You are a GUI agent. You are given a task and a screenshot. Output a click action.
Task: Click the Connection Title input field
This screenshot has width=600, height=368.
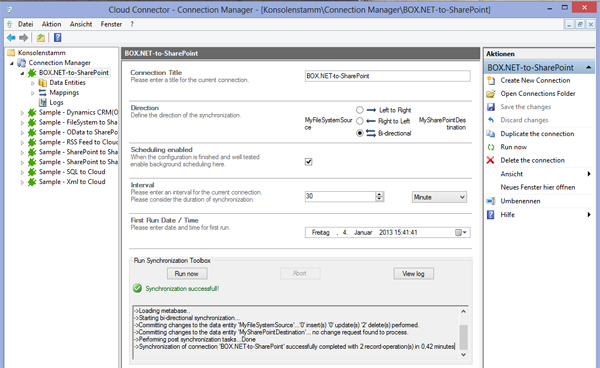click(388, 76)
